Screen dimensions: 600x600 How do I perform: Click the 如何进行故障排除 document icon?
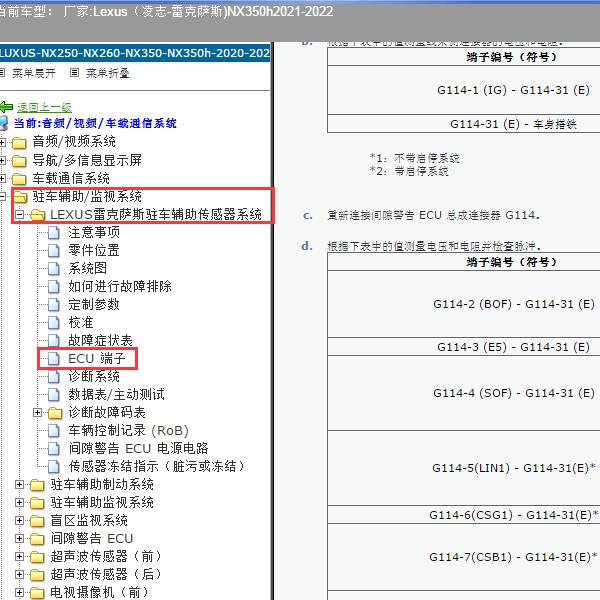(x=54, y=287)
